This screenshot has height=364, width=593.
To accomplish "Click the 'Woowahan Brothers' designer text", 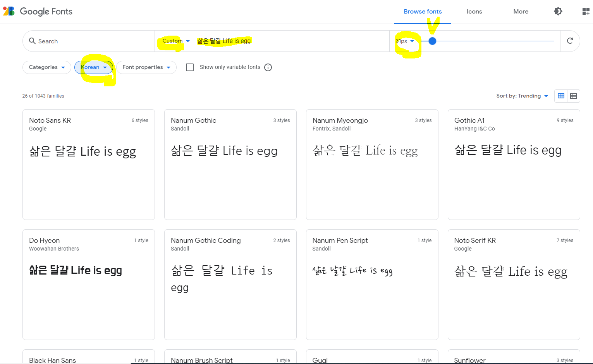I will point(54,249).
